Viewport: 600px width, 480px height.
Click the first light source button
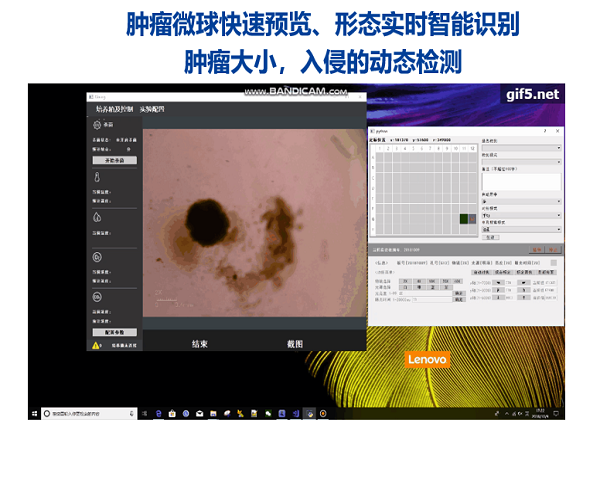pos(405,287)
